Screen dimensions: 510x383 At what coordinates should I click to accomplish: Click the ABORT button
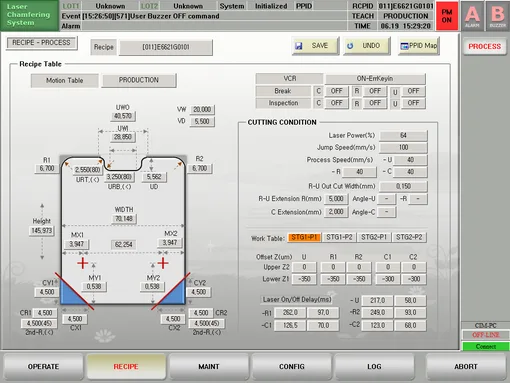[x=466, y=367]
